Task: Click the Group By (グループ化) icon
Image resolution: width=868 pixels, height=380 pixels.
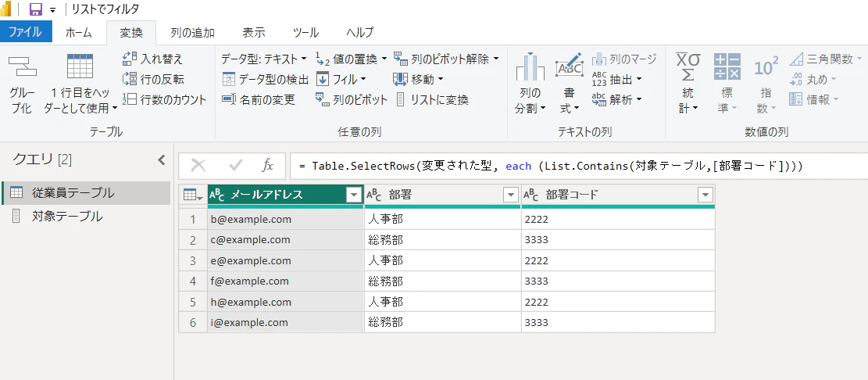Action: [22, 67]
